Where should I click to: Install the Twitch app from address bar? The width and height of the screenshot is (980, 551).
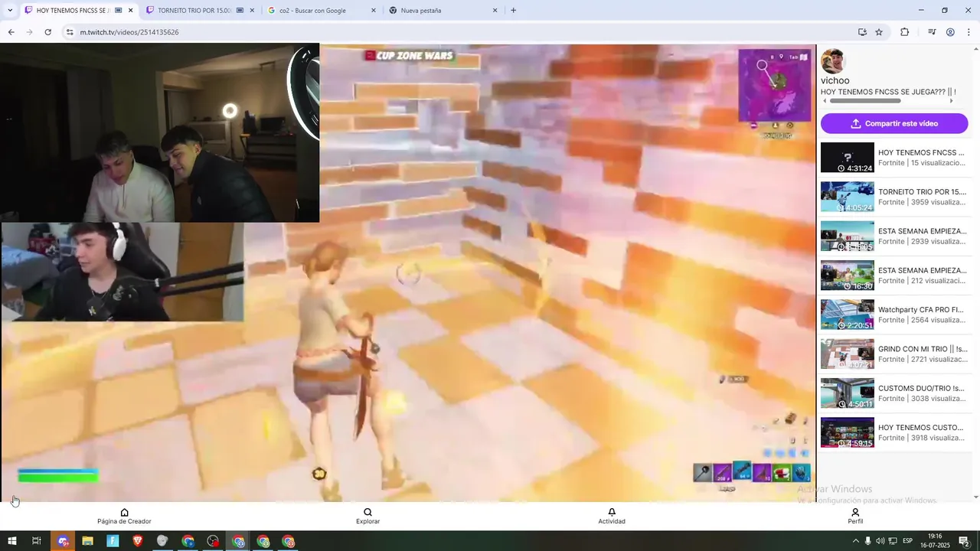click(x=862, y=32)
